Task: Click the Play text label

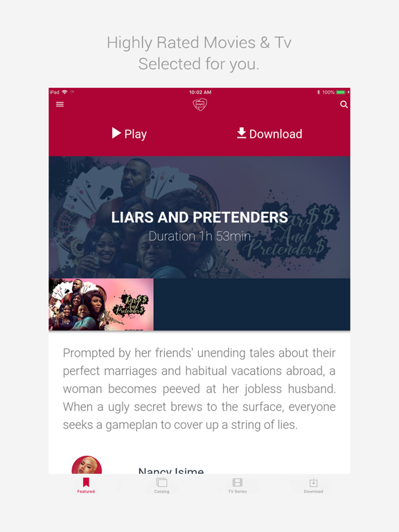Action: pos(135,134)
